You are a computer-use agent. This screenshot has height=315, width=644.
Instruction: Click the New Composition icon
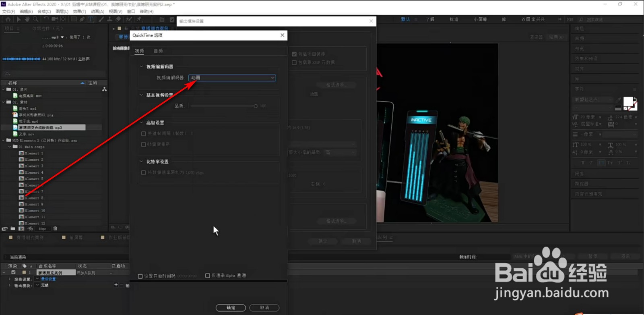(x=21, y=229)
